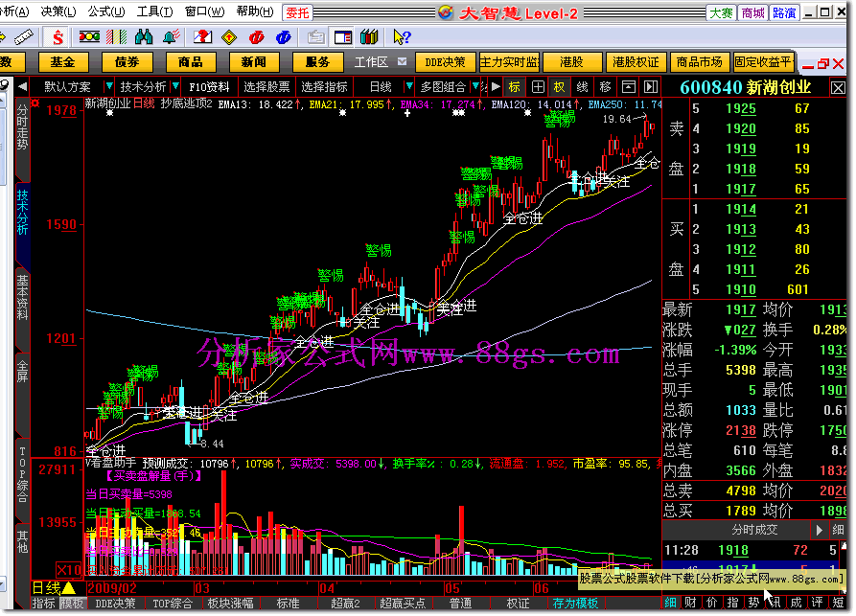The image size is (856, 616).
Task: Click the grayed clipboard toolbar icon
Action: pos(315,37)
